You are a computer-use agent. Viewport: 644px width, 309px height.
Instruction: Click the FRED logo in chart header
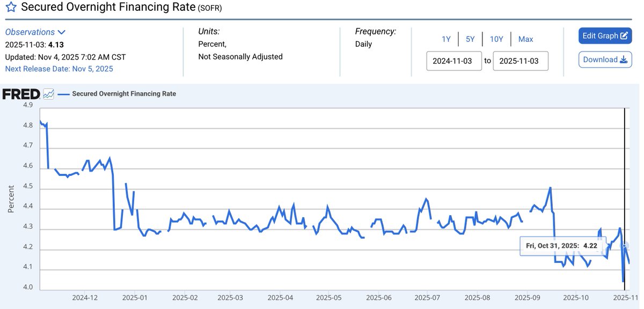[21, 94]
